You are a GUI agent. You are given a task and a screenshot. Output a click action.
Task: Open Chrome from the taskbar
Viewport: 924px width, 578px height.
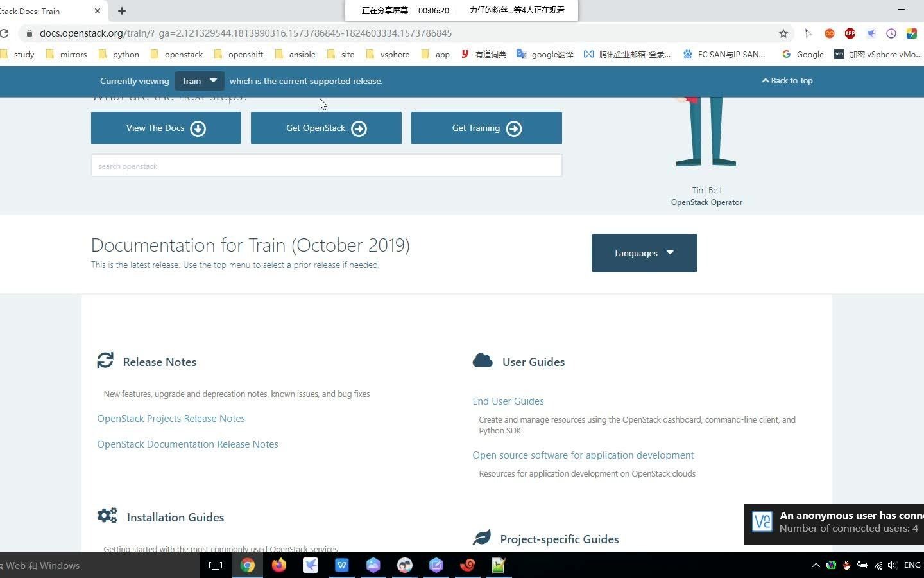click(247, 565)
